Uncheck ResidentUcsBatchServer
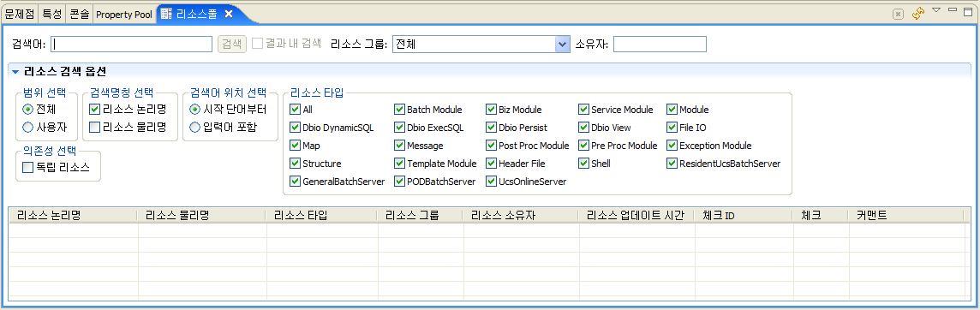The image size is (980, 310). tap(672, 164)
